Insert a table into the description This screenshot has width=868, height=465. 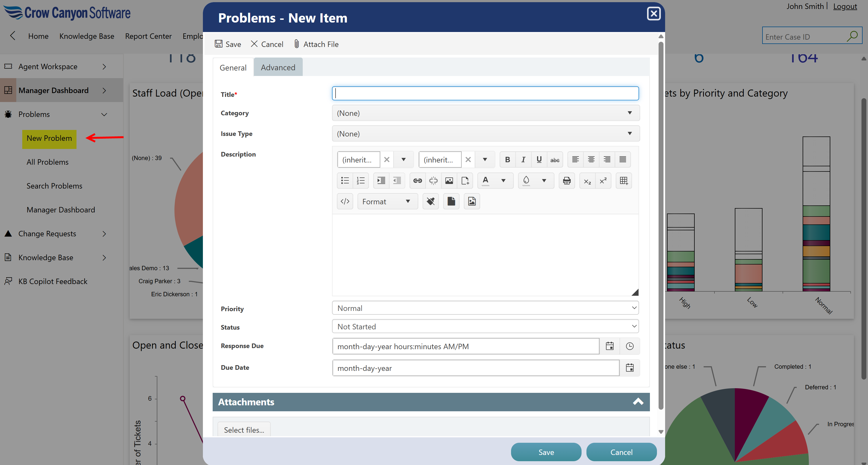[624, 181]
